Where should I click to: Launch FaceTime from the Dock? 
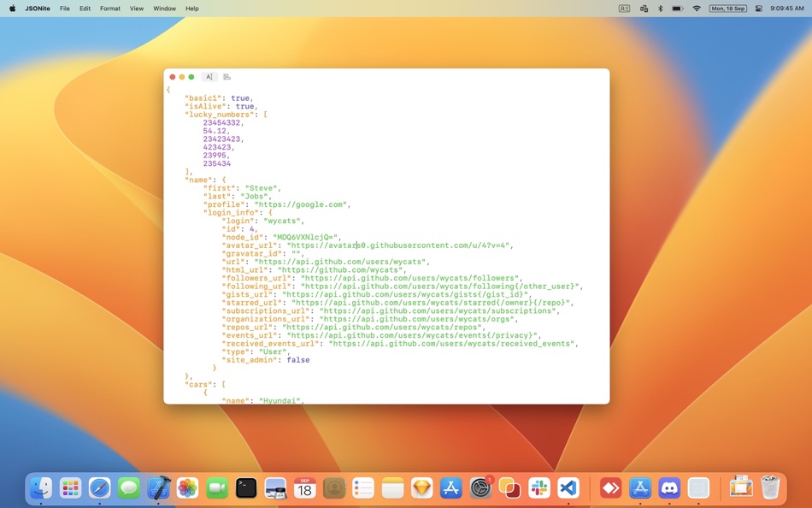(x=217, y=487)
